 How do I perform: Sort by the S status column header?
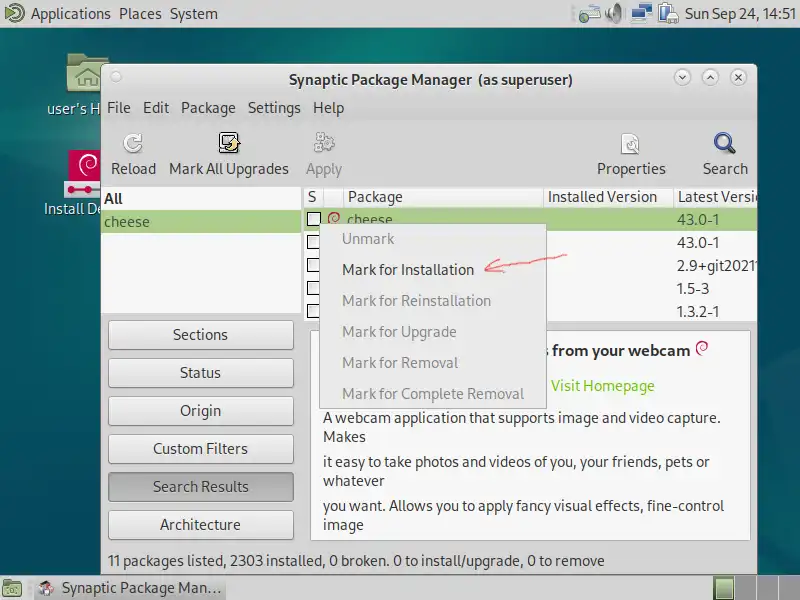coord(312,197)
